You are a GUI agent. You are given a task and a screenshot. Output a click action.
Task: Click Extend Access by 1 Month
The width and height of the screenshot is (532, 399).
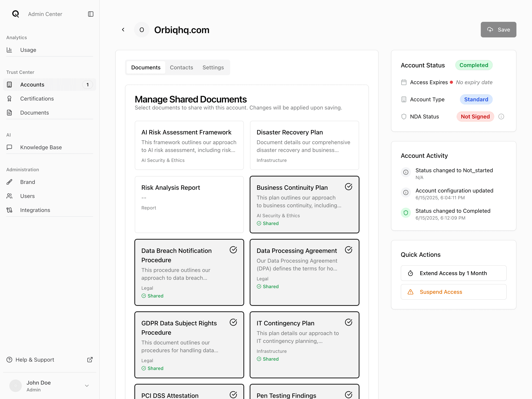453,273
